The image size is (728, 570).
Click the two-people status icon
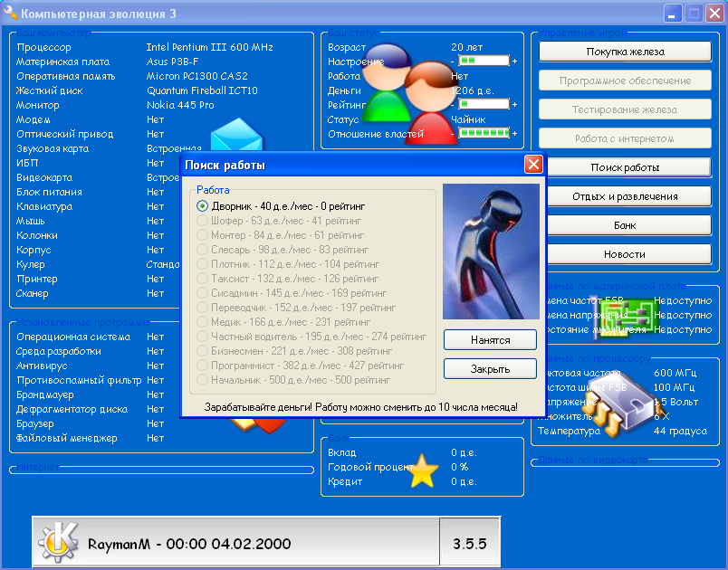[x=410, y=93]
